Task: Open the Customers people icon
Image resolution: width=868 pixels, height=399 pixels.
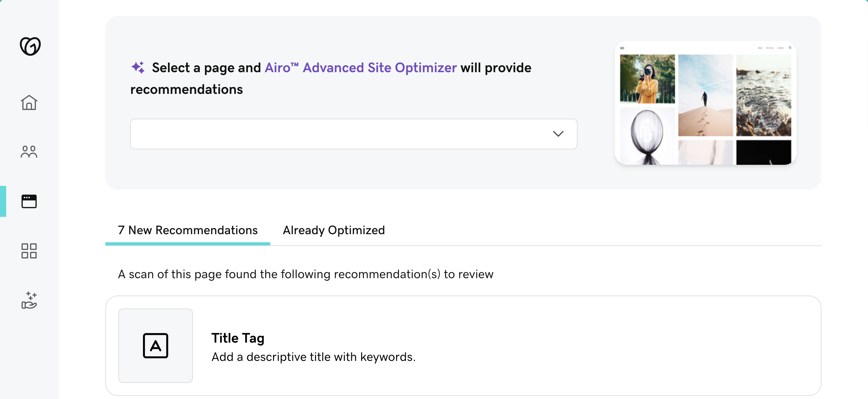Action: 29,152
